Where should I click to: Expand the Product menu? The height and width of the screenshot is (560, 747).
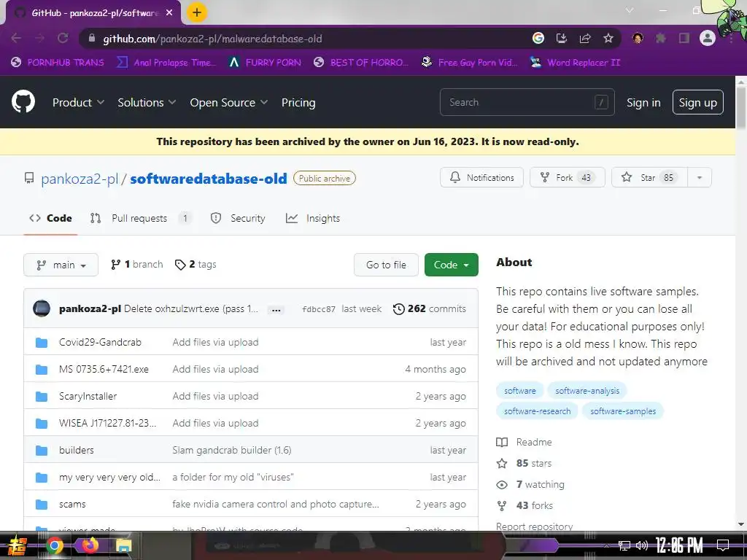point(78,102)
